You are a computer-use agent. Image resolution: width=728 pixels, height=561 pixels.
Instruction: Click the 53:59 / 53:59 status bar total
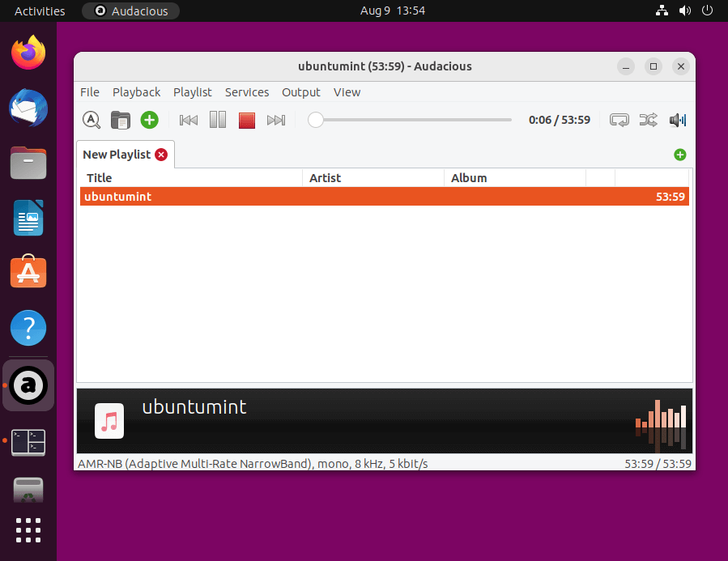pyautogui.click(x=658, y=464)
